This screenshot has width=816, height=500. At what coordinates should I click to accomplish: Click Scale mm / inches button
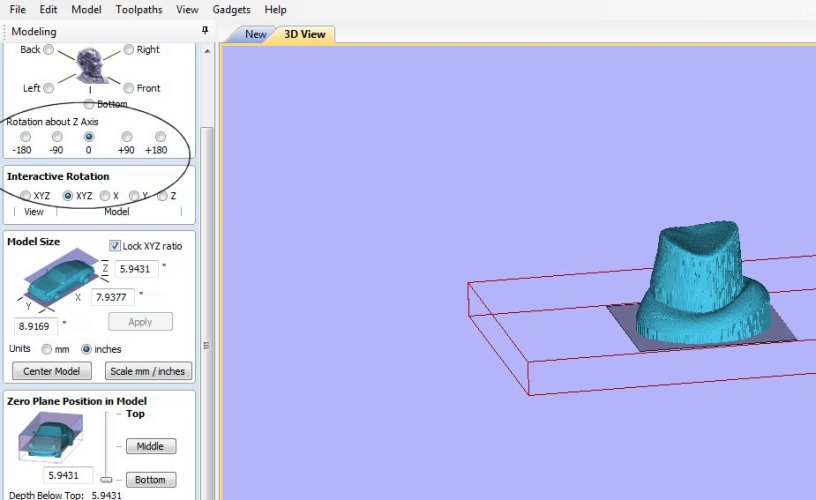148,371
